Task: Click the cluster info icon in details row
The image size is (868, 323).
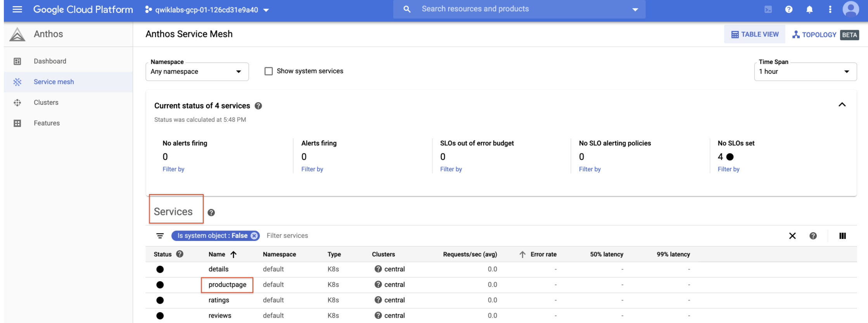Action: click(378, 269)
